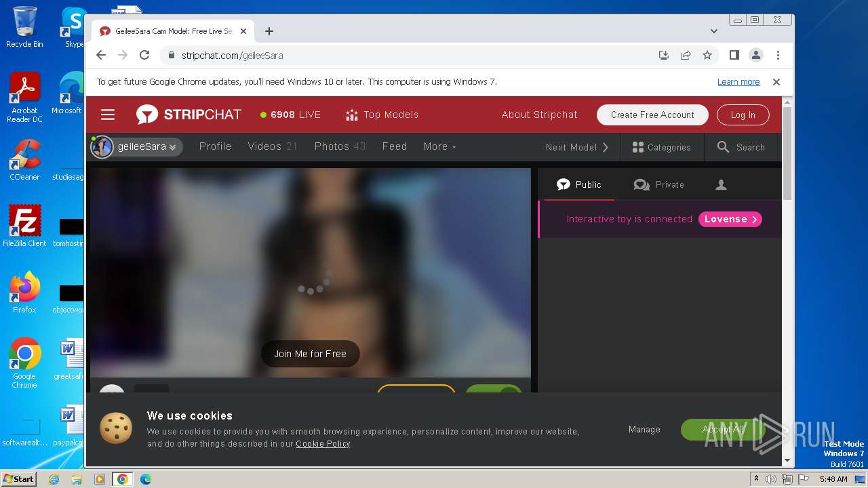Image resolution: width=868 pixels, height=488 pixels.
Task: Accept all cookies
Action: [723, 429]
